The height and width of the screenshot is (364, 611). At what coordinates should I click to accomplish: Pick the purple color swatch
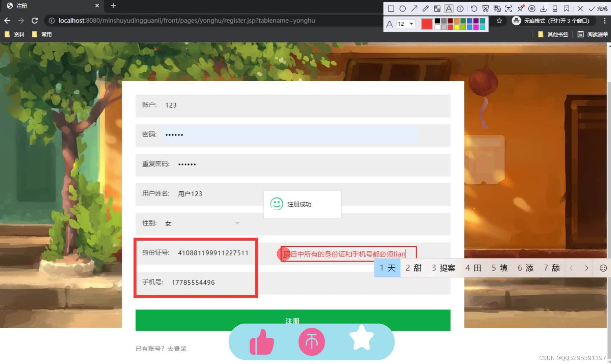tap(476, 21)
